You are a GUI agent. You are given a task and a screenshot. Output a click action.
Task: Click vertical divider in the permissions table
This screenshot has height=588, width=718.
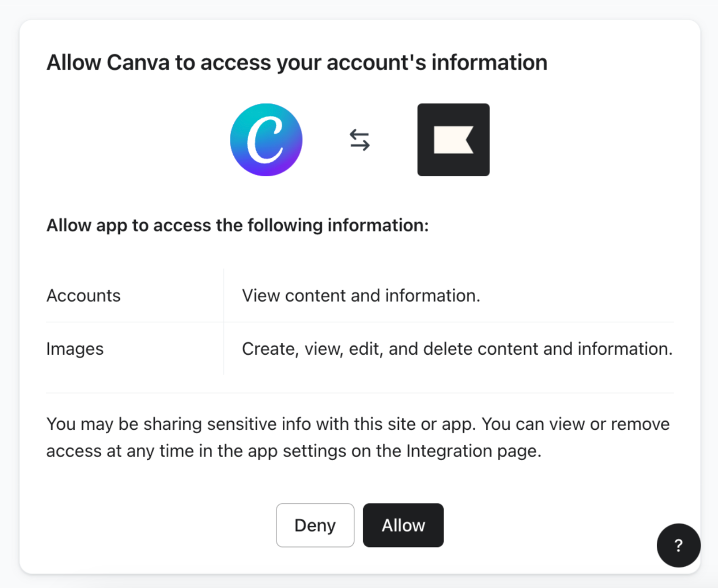click(x=224, y=322)
